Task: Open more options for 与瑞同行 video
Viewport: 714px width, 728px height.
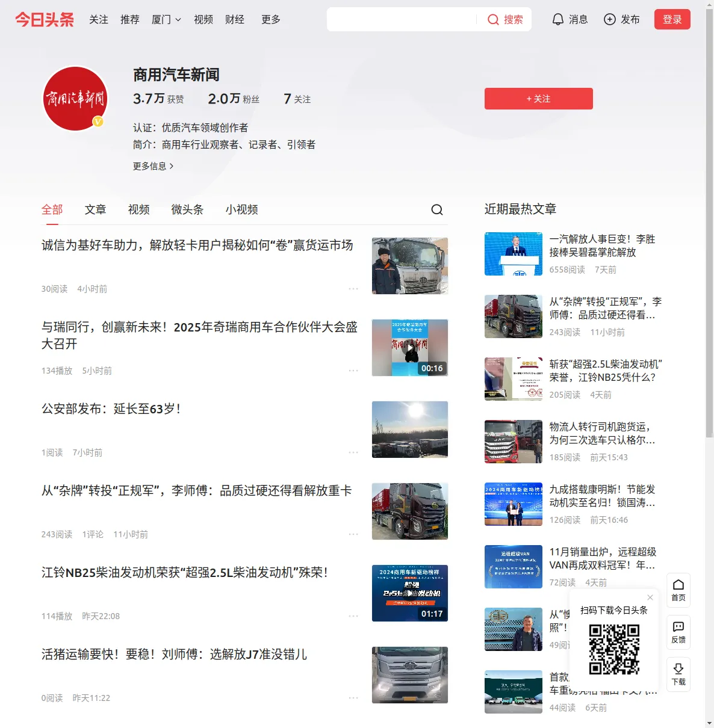Action: click(x=353, y=371)
